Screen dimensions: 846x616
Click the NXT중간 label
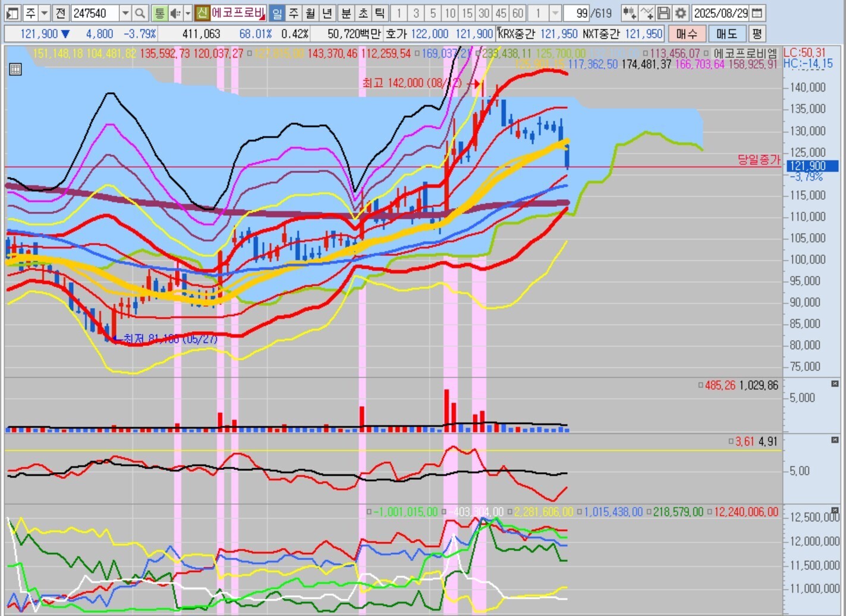click(601, 34)
